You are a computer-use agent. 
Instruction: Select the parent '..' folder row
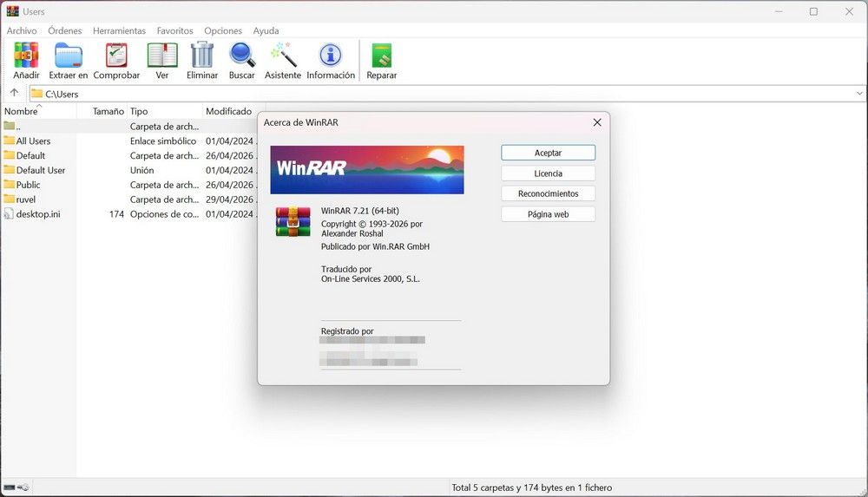tap(129, 126)
